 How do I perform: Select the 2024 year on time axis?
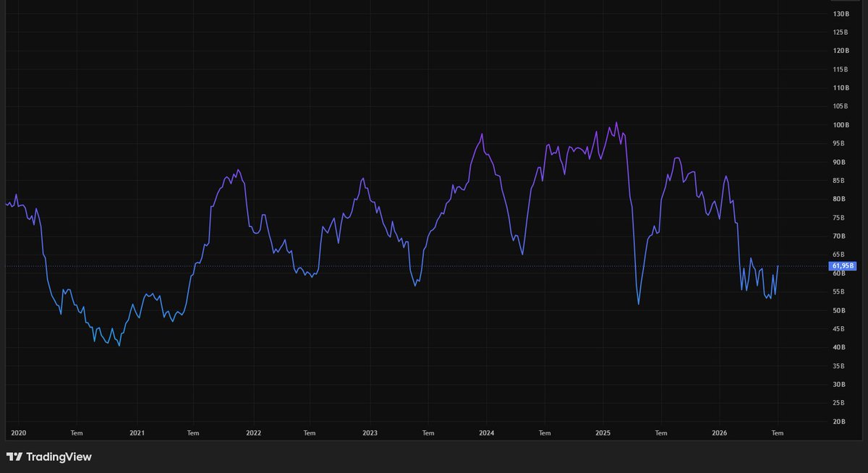[486, 433]
